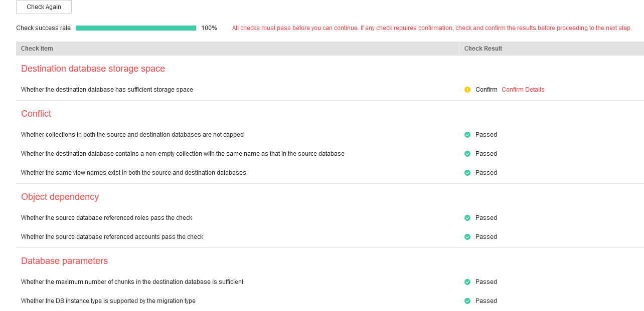
Task: Click the Passed icon for maximum chunks check
Action: click(x=467, y=281)
